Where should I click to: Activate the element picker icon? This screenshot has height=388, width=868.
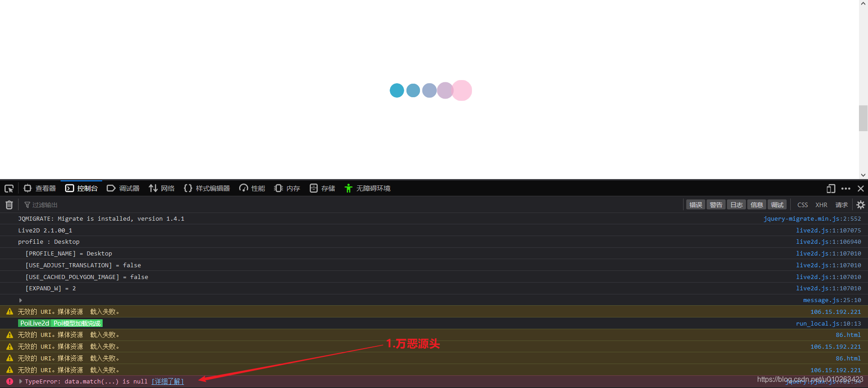[x=9, y=188]
